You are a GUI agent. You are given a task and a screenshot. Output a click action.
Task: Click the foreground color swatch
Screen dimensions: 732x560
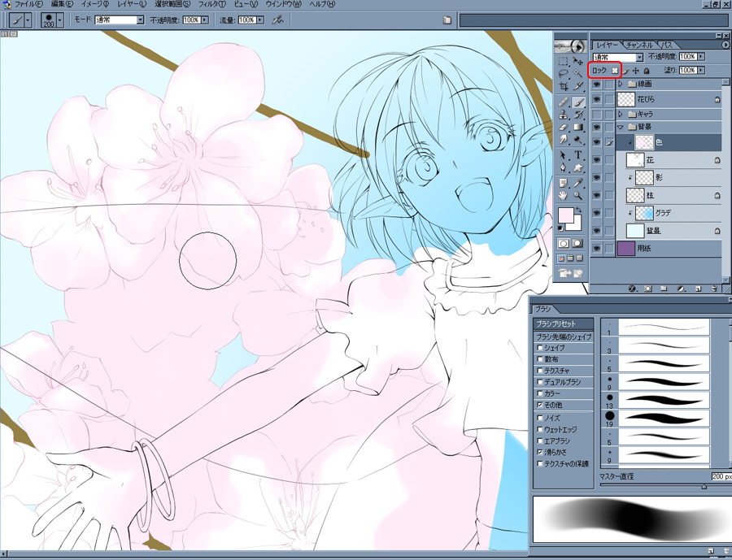click(x=565, y=215)
